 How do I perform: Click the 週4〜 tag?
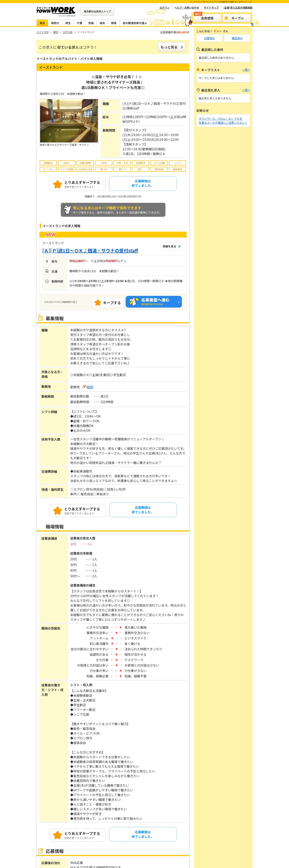click(x=140, y=169)
